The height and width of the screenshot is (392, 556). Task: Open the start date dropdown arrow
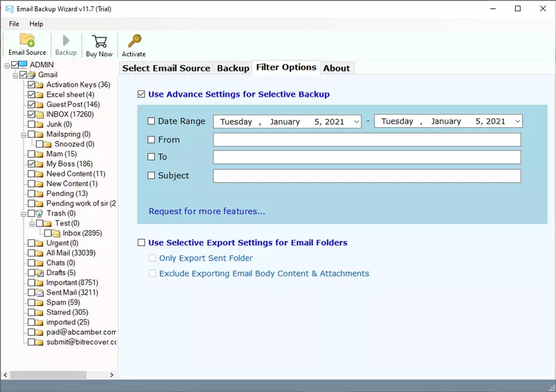357,122
